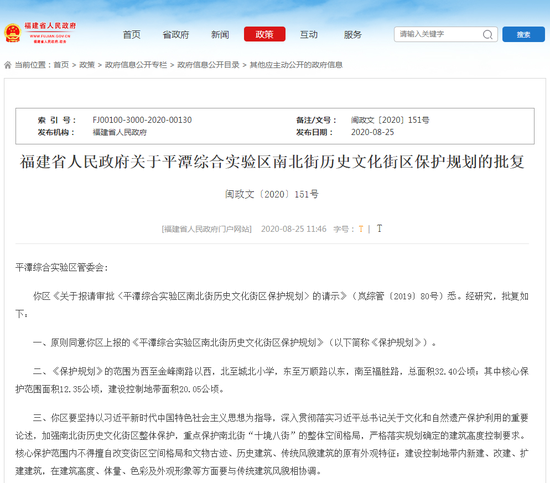
Task: Click the blue 搜索 button
Action: pyautogui.click(x=523, y=34)
